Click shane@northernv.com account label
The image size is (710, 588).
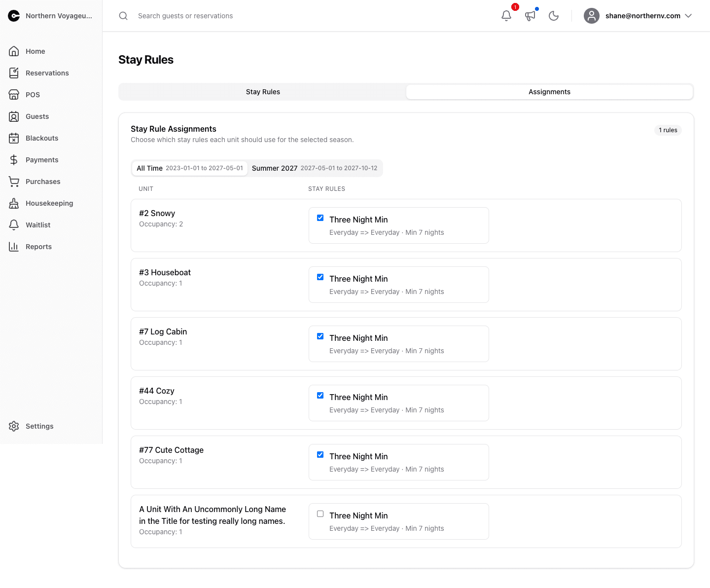pos(643,16)
